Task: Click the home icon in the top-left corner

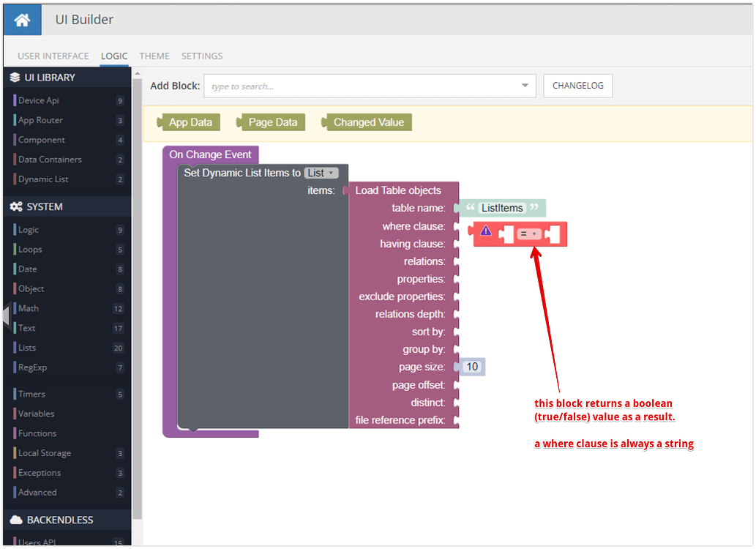Action: pyautogui.click(x=21, y=19)
